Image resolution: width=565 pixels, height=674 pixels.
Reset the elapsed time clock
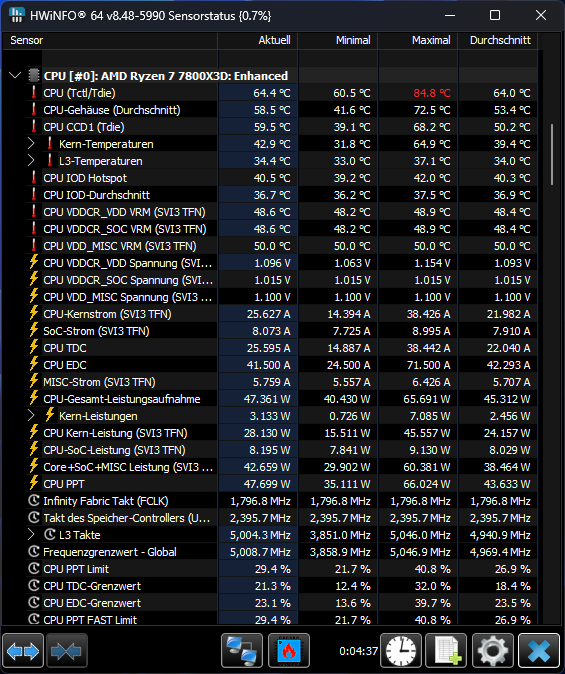pyautogui.click(x=401, y=651)
